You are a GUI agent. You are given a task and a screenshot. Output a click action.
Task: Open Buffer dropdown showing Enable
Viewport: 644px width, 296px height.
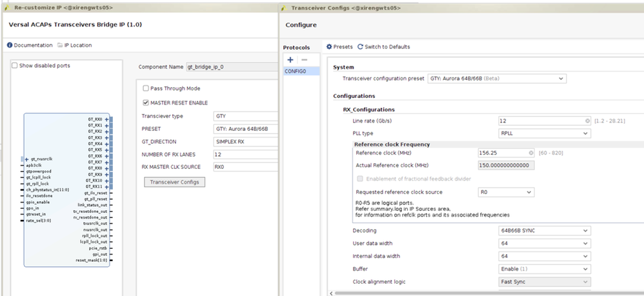545,270
